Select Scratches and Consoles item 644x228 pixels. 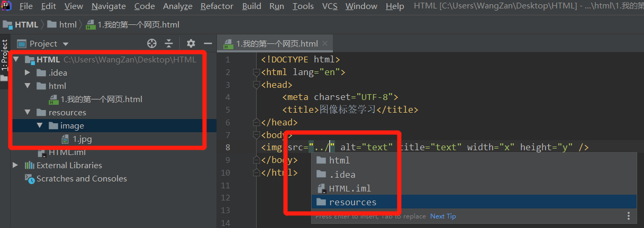click(81, 179)
